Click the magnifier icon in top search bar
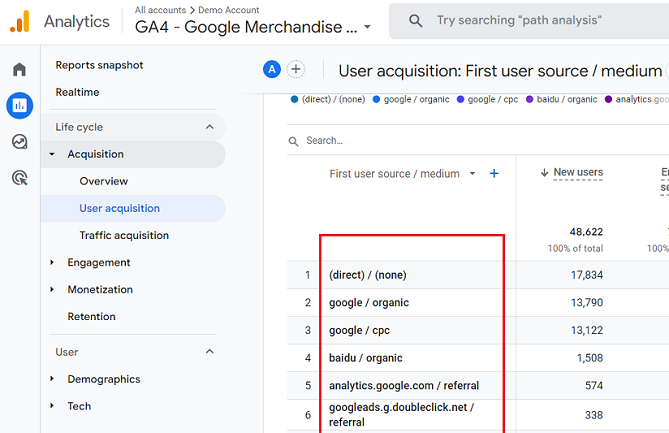This screenshot has width=669, height=433. [416, 20]
